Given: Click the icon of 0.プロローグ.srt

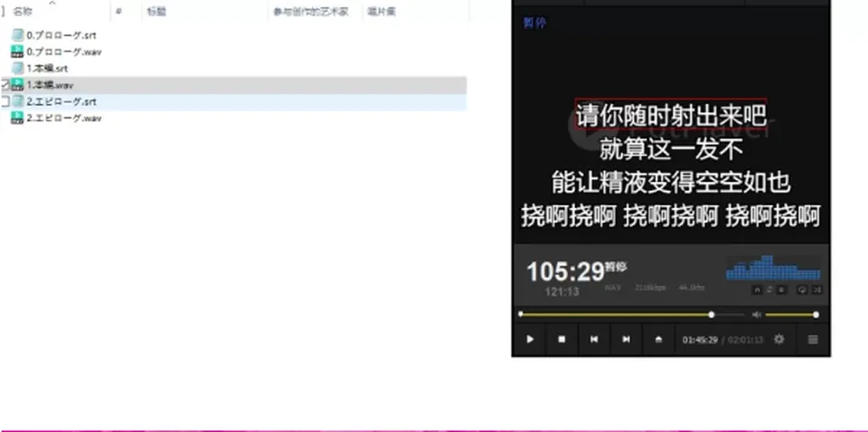Looking at the screenshot, I should [x=17, y=35].
